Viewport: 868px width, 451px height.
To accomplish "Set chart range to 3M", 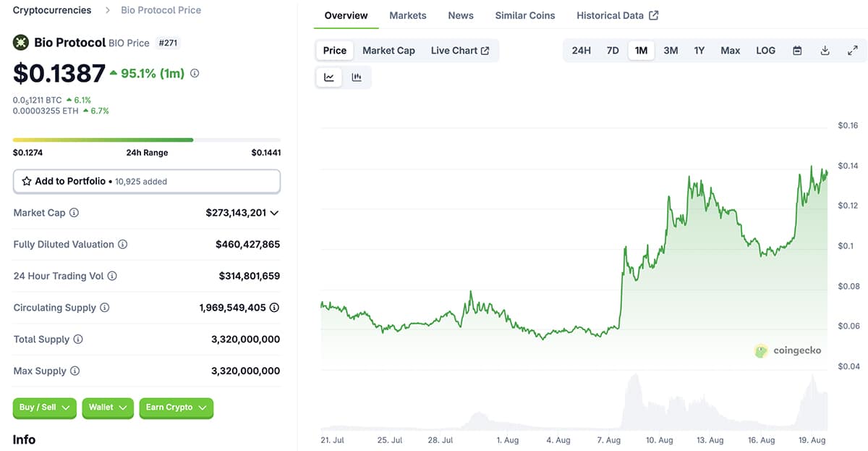I will (x=671, y=51).
